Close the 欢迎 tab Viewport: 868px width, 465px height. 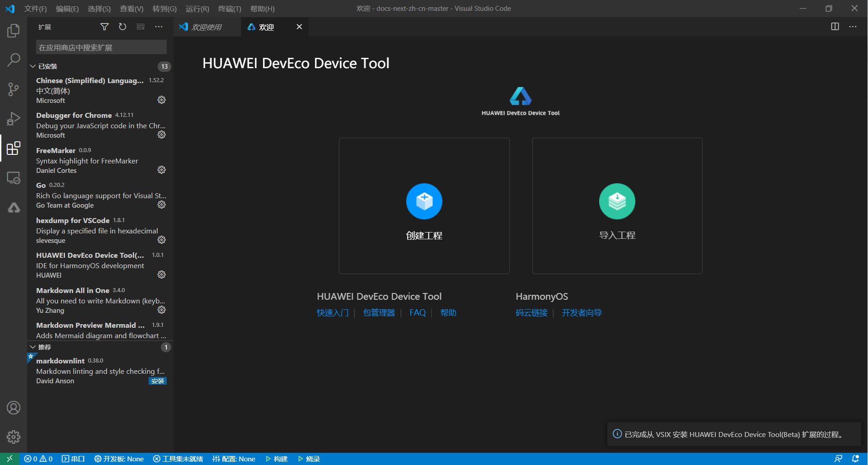[x=299, y=27]
